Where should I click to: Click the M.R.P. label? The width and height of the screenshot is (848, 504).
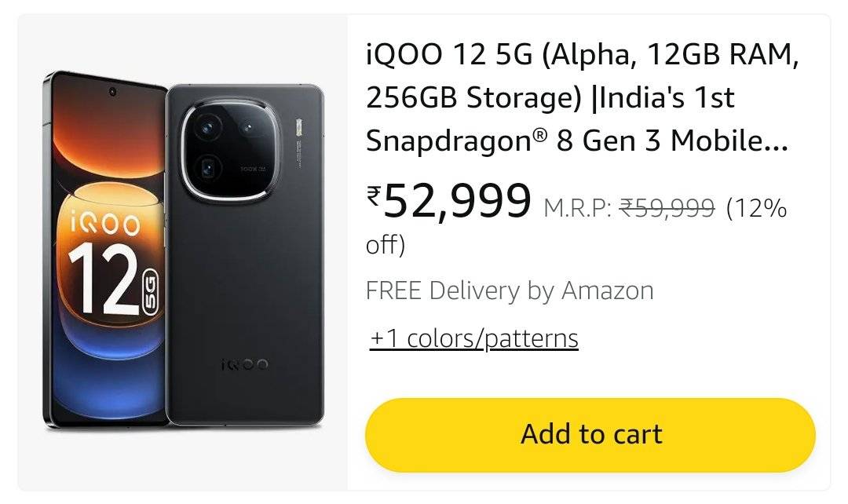[577, 209]
